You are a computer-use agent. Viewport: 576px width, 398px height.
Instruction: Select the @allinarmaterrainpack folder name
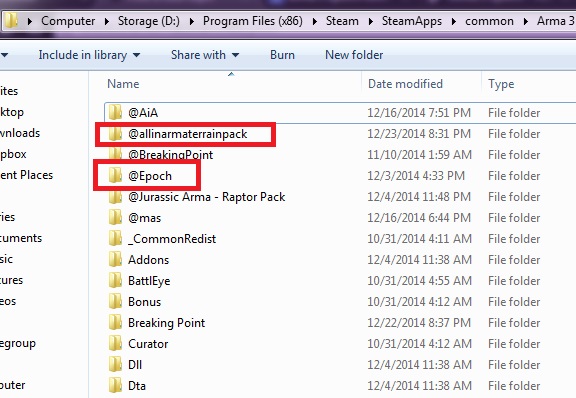pos(187,134)
